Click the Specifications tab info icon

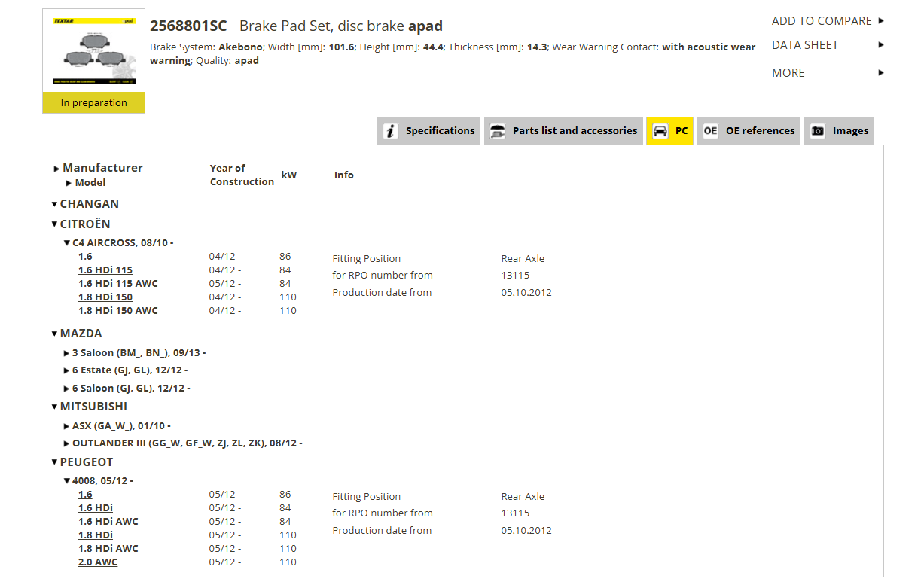pos(390,131)
